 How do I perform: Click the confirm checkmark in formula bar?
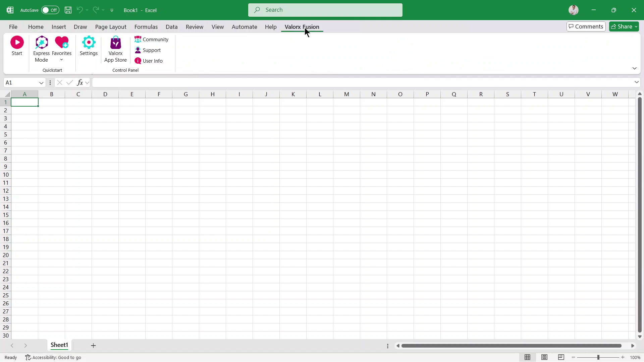click(70, 82)
